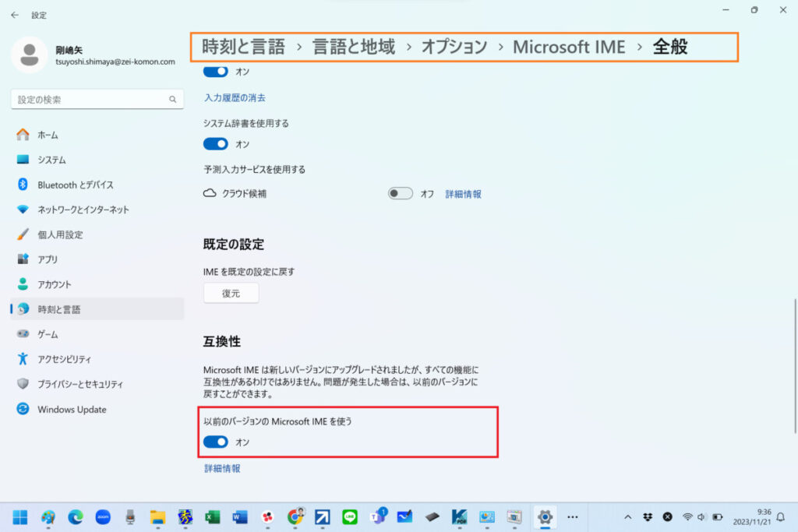Launch LINE from the taskbar
This screenshot has width=798, height=532.
(x=349, y=517)
